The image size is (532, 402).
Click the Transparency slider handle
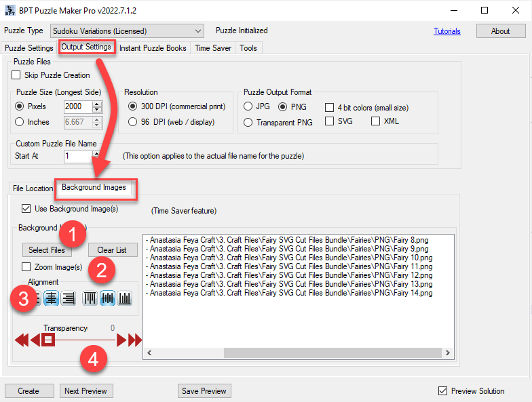[x=48, y=340]
